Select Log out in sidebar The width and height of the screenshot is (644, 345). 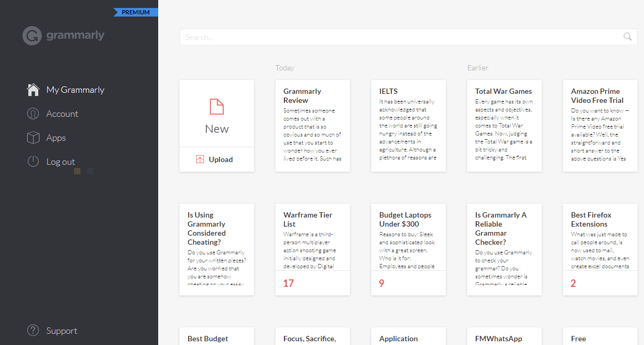(61, 162)
